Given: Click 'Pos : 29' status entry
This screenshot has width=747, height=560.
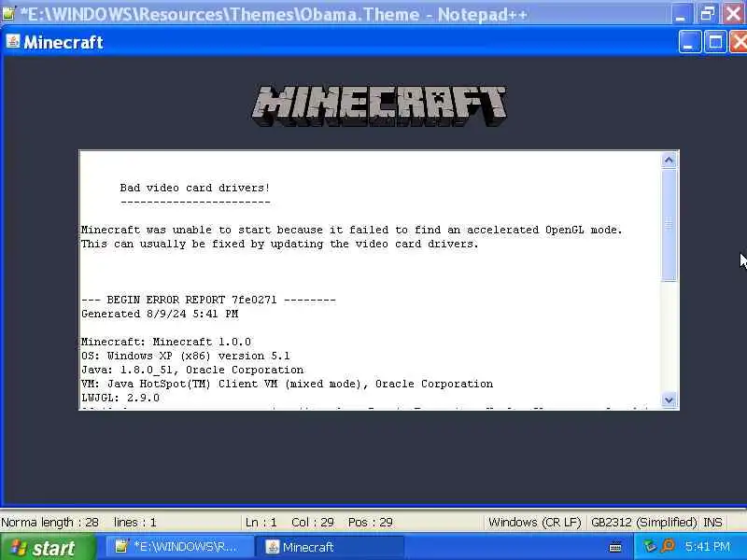Looking at the screenshot, I should tap(370, 523).
